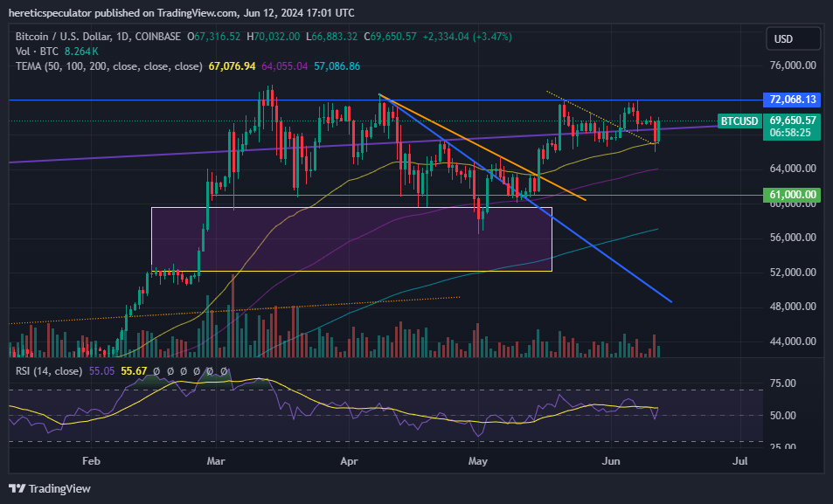This screenshot has height=504, width=833.
Task: Click the 44,000.00 price axis label
Action: click(793, 342)
